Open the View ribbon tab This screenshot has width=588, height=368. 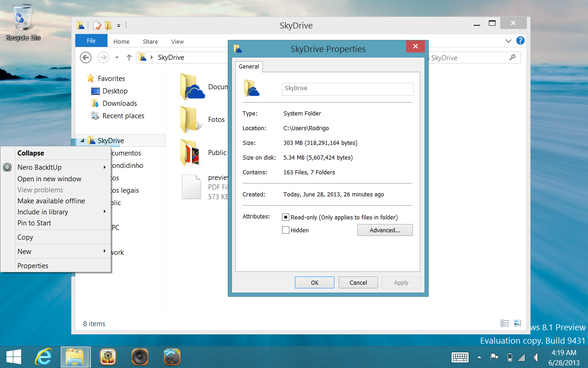click(x=178, y=41)
